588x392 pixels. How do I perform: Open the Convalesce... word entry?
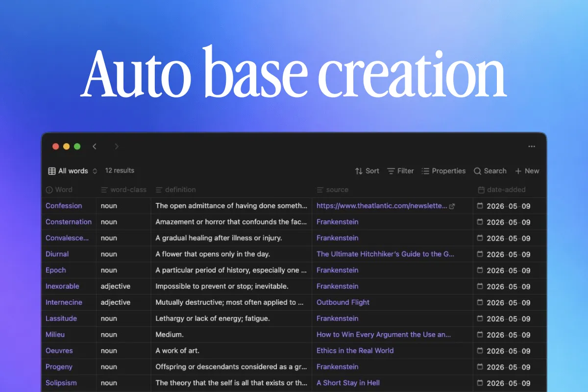click(x=67, y=238)
